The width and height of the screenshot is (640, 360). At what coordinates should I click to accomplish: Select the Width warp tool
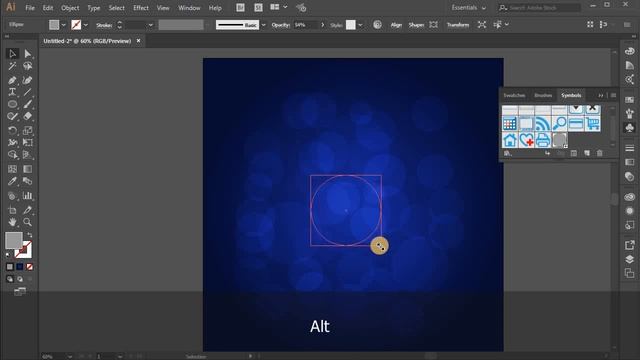tap(12, 142)
